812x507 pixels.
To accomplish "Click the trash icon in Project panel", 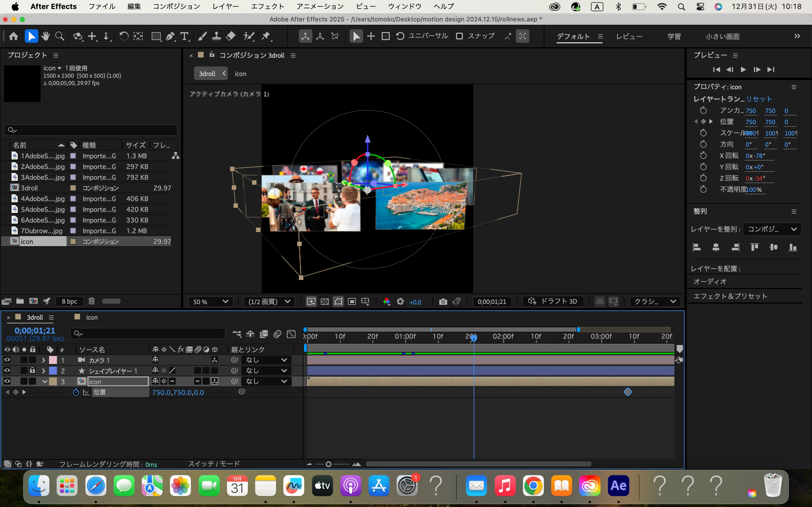I will pyautogui.click(x=92, y=301).
